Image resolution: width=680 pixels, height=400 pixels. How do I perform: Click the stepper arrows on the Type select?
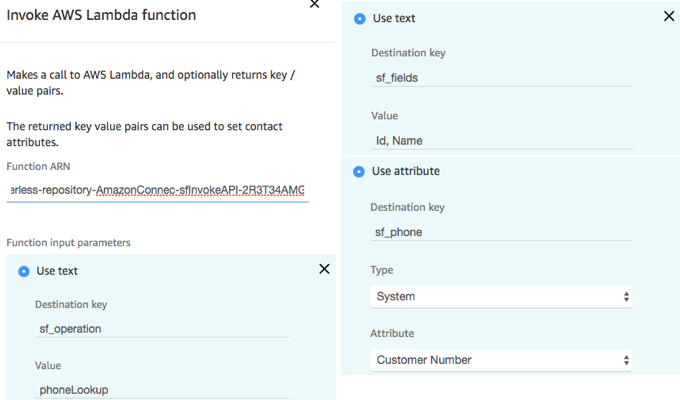click(x=626, y=297)
